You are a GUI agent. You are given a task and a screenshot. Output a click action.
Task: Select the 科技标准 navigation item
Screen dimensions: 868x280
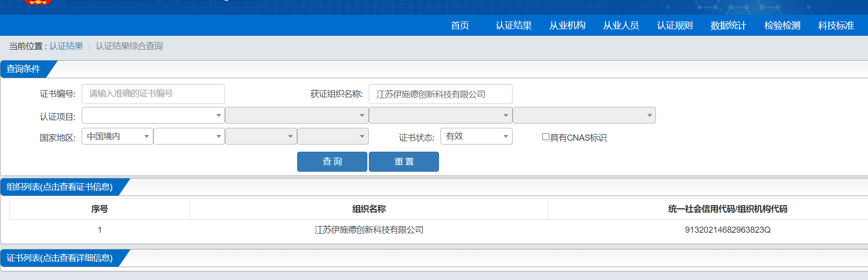point(836,26)
